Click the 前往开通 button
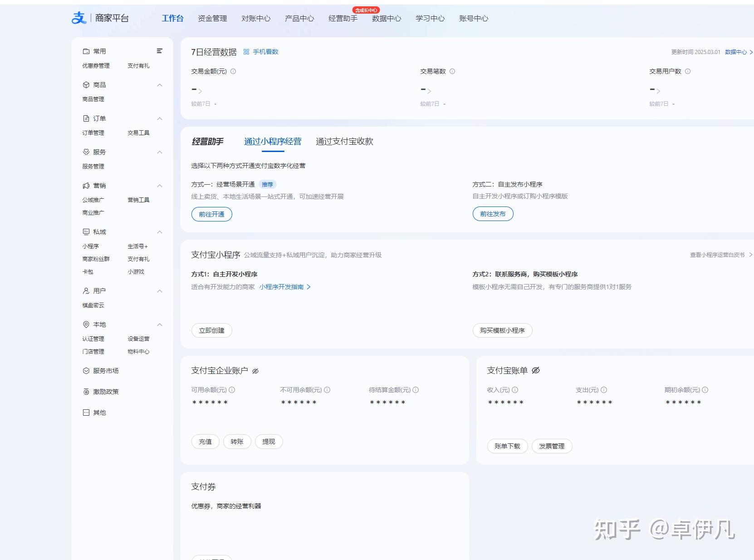The image size is (754, 560). pyautogui.click(x=211, y=214)
